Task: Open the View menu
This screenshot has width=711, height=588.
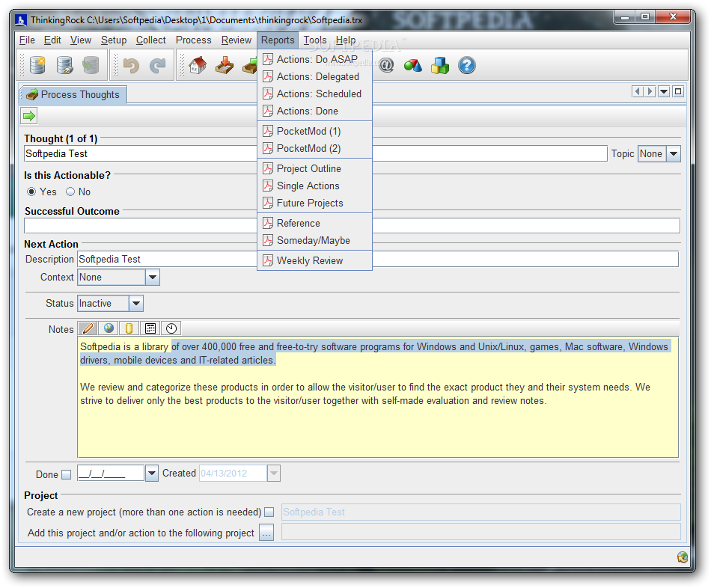Action: click(81, 40)
